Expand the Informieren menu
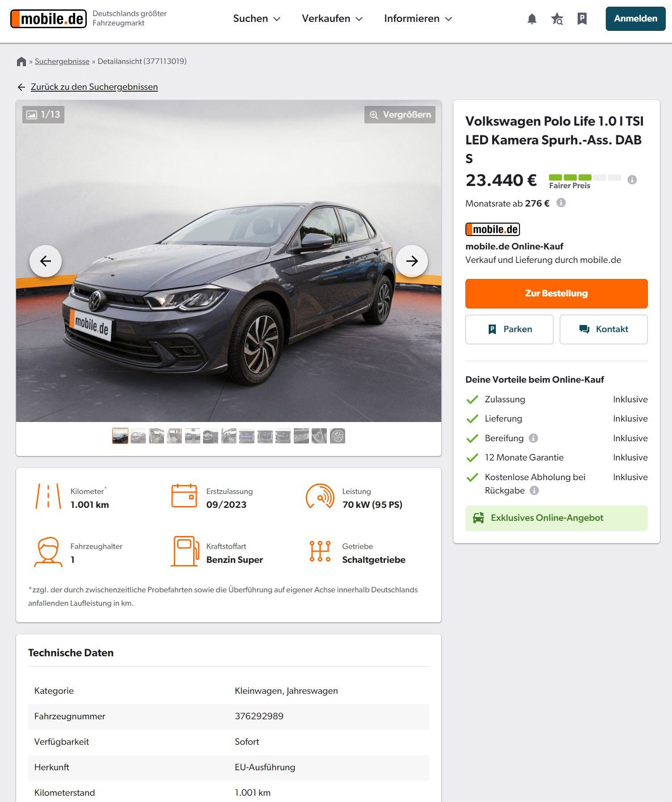The image size is (672, 802). tap(418, 19)
